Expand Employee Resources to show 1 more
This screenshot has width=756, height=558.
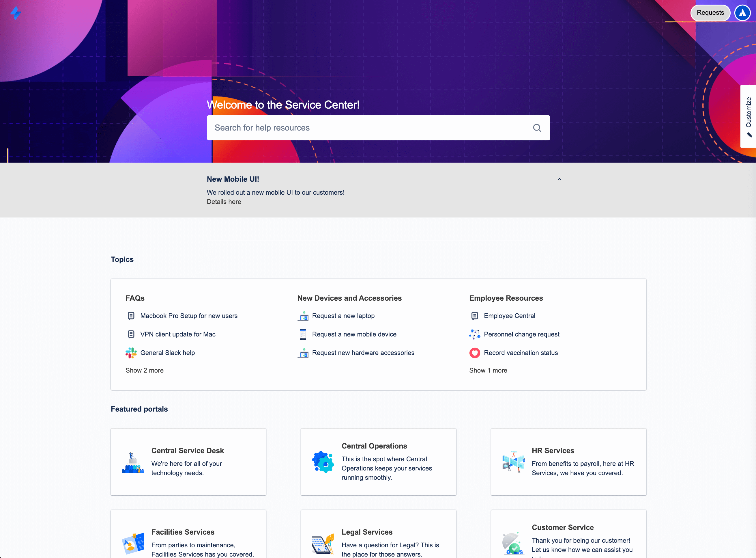tap(488, 370)
